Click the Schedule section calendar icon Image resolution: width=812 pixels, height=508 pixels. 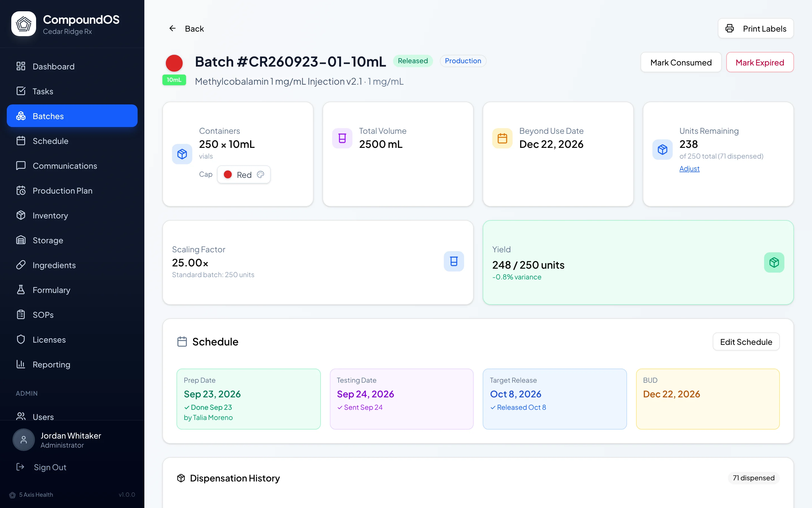182,342
